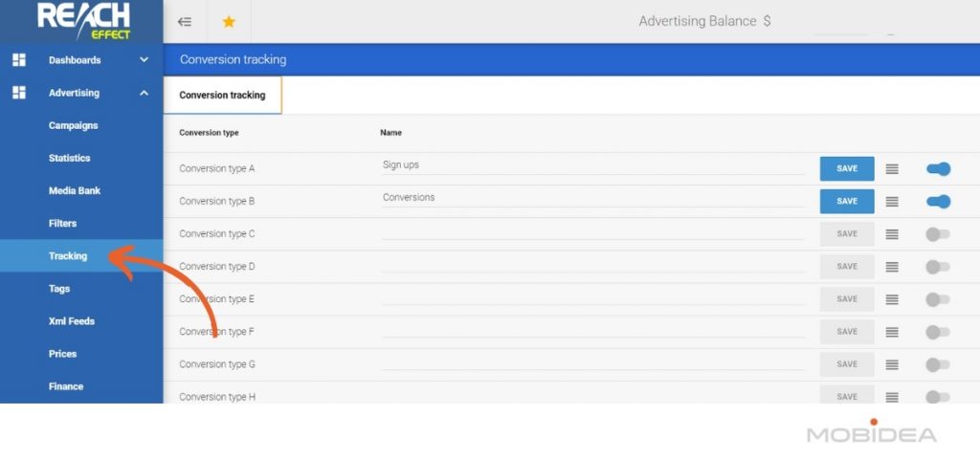Viewport: 980px width, 459px height.
Task: Click the Conversion type C name field
Action: pyautogui.click(x=591, y=231)
